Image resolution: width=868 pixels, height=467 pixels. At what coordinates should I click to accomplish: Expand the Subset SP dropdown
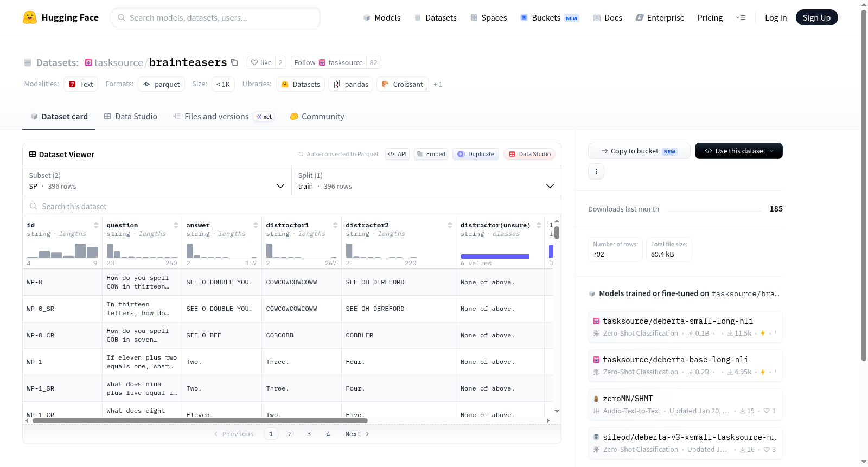click(x=157, y=181)
